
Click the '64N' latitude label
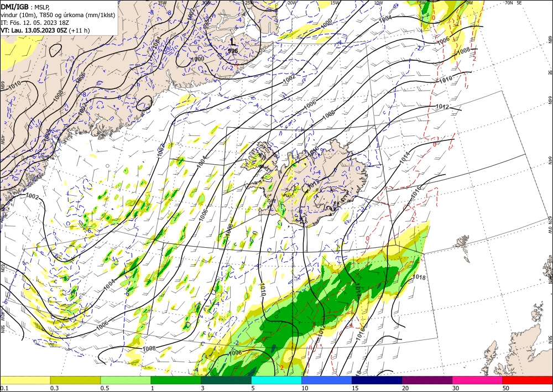[550, 160]
